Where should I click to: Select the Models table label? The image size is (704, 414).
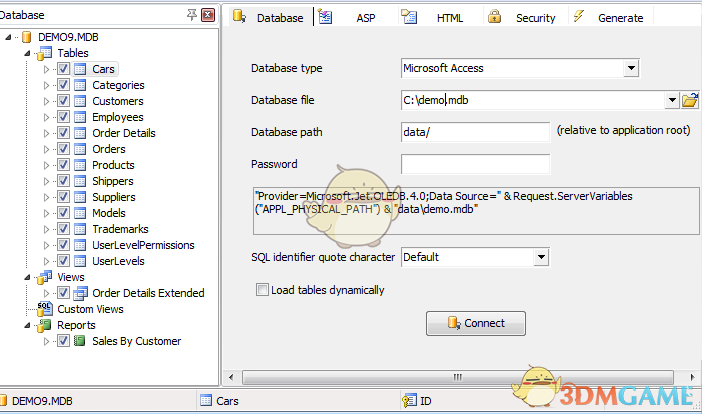coord(109,213)
